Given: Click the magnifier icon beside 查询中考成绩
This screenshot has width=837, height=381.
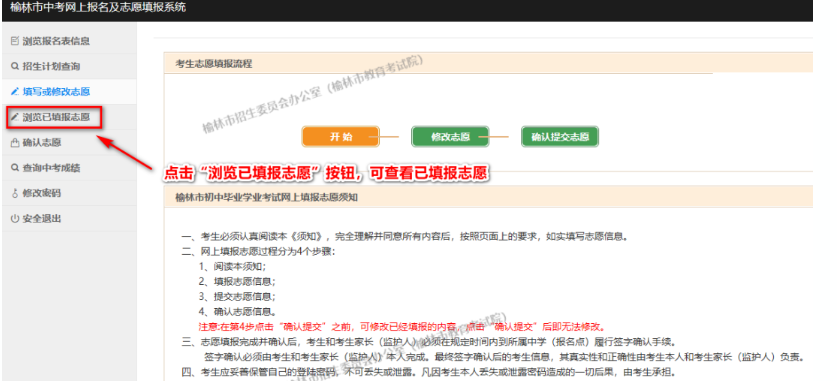Looking at the screenshot, I should pyautogui.click(x=14, y=168).
